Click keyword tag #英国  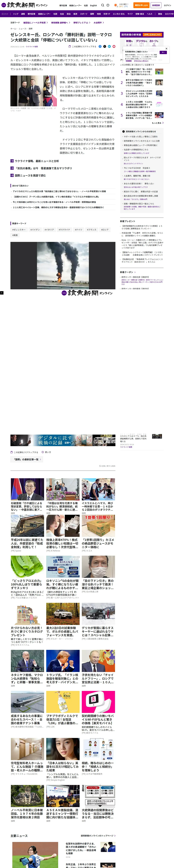point(15,235)
